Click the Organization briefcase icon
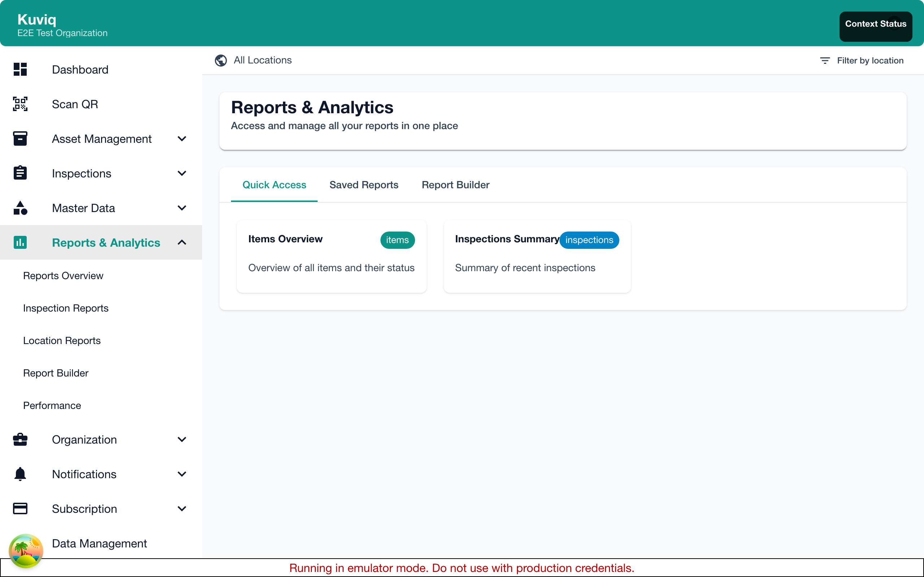Screen dimensions: 924x577 click(20, 440)
